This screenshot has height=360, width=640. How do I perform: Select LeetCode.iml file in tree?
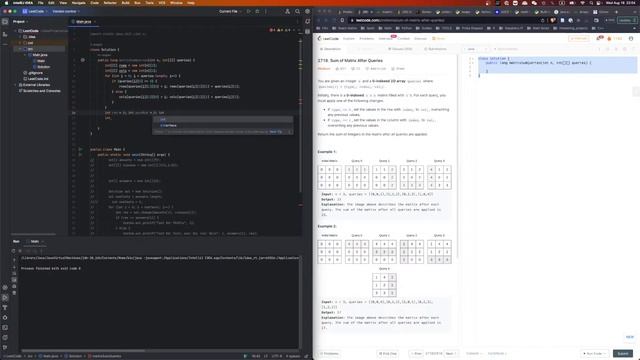click(x=38, y=79)
